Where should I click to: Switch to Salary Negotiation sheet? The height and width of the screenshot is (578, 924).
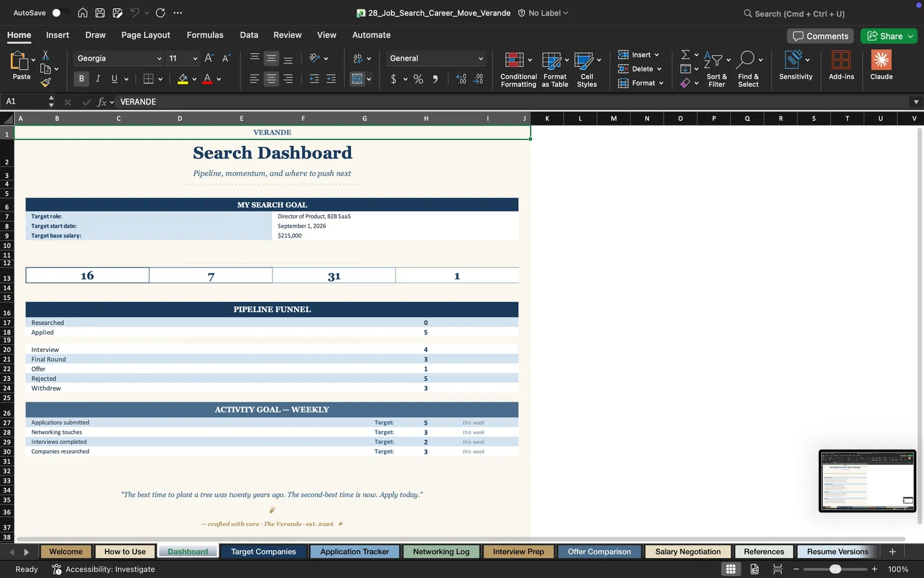pos(688,551)
